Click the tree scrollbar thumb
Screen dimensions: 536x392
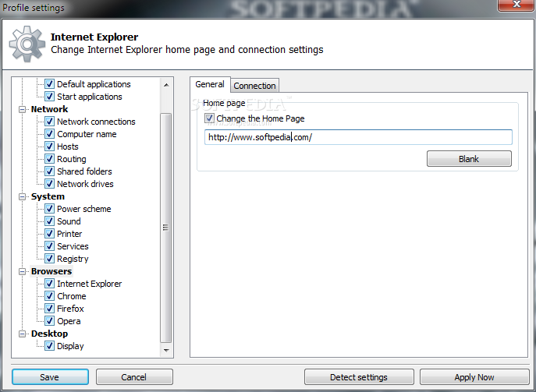165,228
